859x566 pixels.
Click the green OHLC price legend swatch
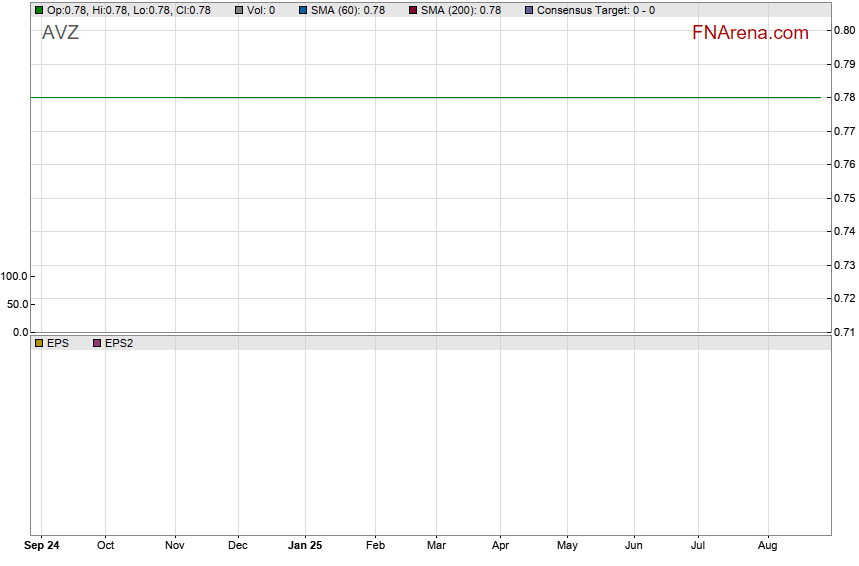pyautogui.click(x=39, y=10)
